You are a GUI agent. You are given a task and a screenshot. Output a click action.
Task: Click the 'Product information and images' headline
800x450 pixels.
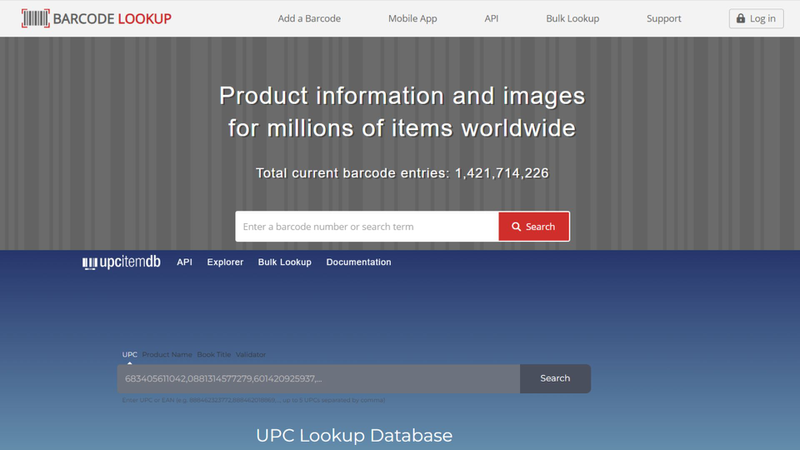coord(402,96)
